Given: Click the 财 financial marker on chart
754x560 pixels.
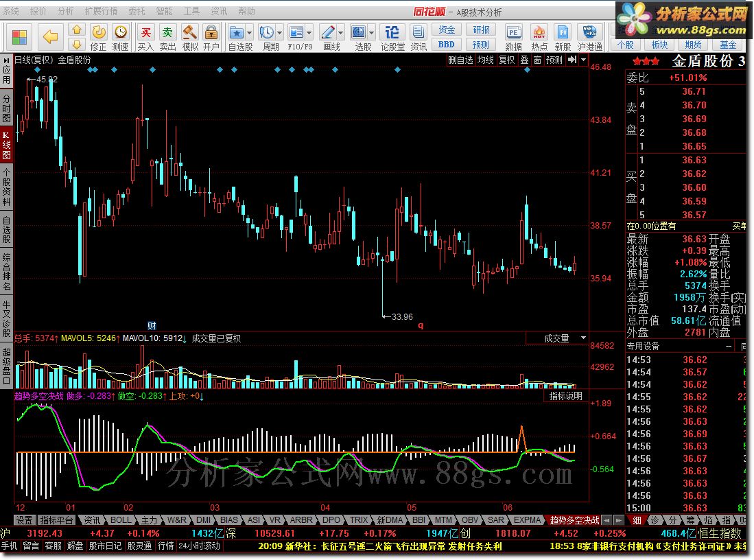Looking at the screenshot, I should [x=152, y=326].
